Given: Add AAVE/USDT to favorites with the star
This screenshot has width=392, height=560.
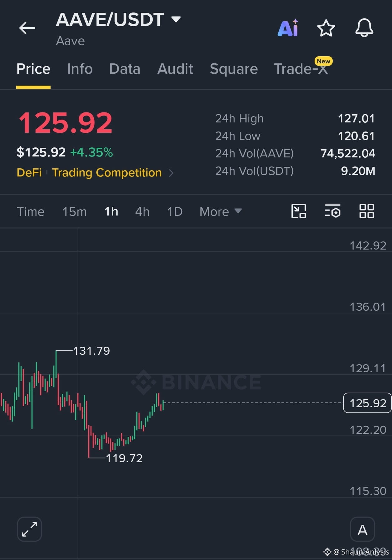Looking at the screenshot, I should coord(326,28).
